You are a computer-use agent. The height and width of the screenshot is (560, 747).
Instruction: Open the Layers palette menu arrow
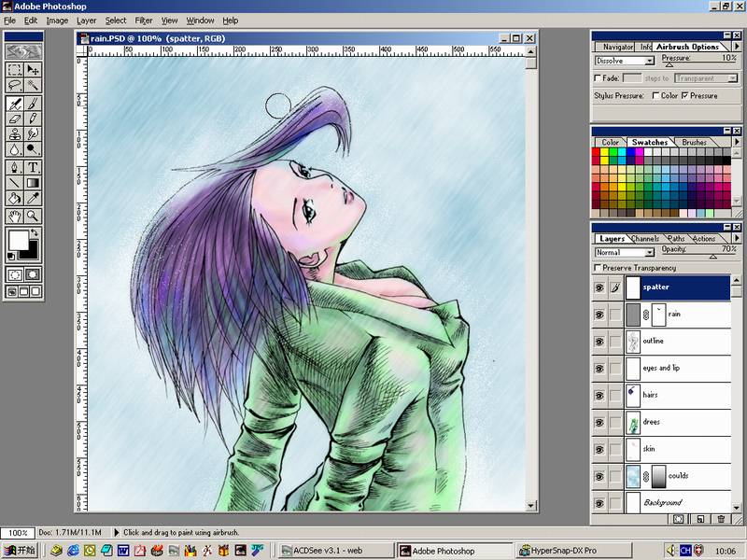[x=737, y=238]
